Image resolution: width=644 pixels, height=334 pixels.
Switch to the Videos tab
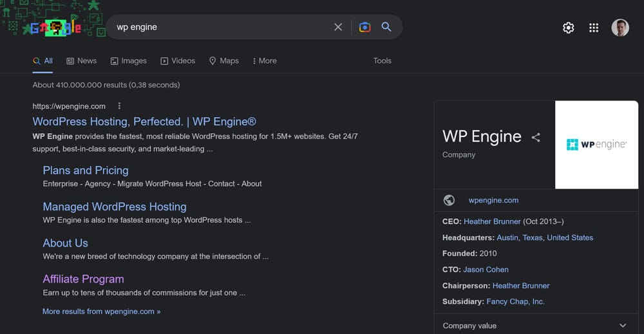coord(178,60)
